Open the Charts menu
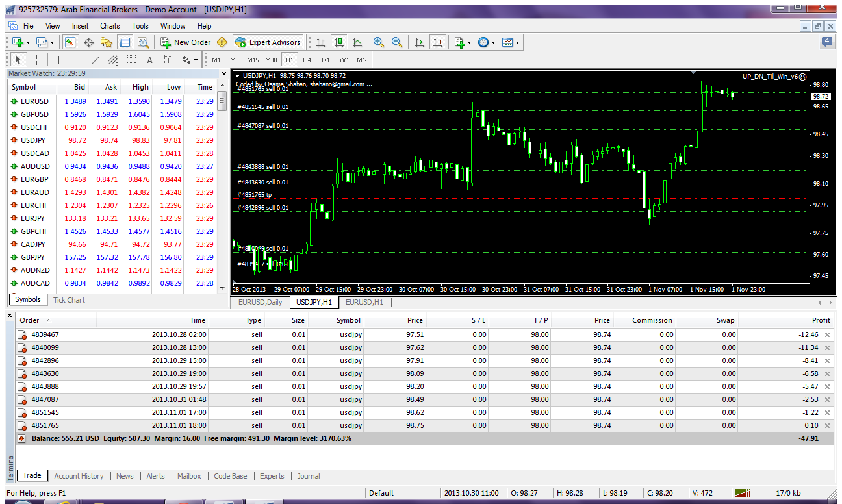The width and height of the screenshot is (842, 504). 110,26
